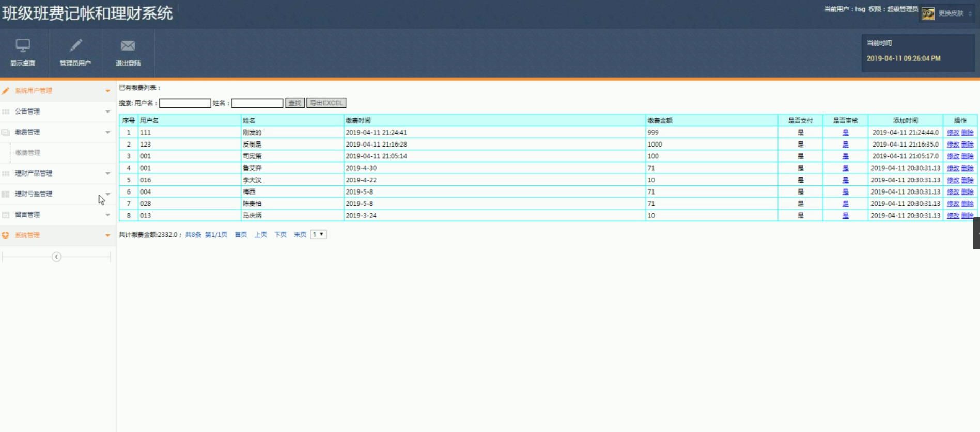
Task: Click the 是否审核 link for user 111
Action: pos(845,133)
